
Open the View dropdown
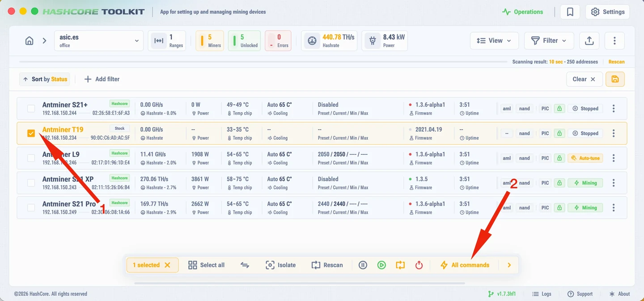point(494,41)
